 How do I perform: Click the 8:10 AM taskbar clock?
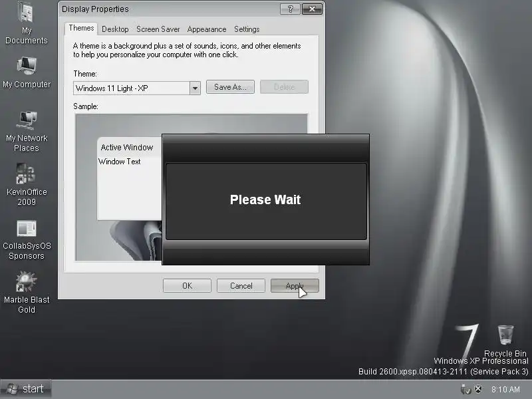[x=505, y=389]
